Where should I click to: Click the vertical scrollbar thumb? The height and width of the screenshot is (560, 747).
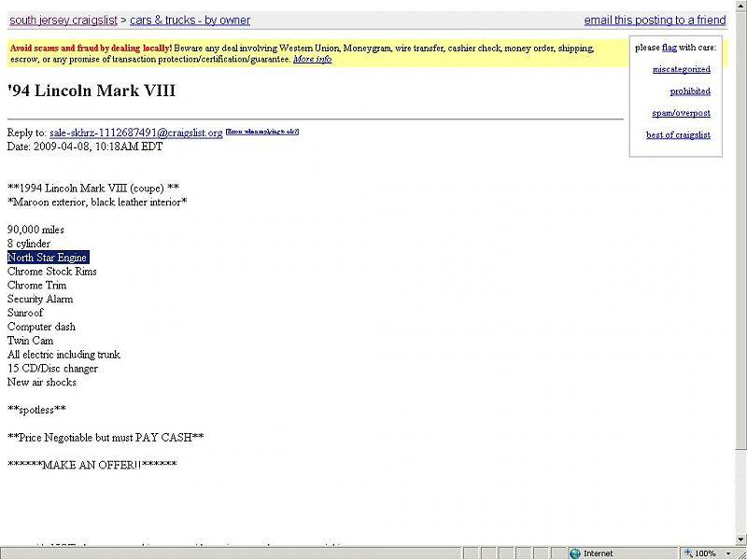click(740, 229)
